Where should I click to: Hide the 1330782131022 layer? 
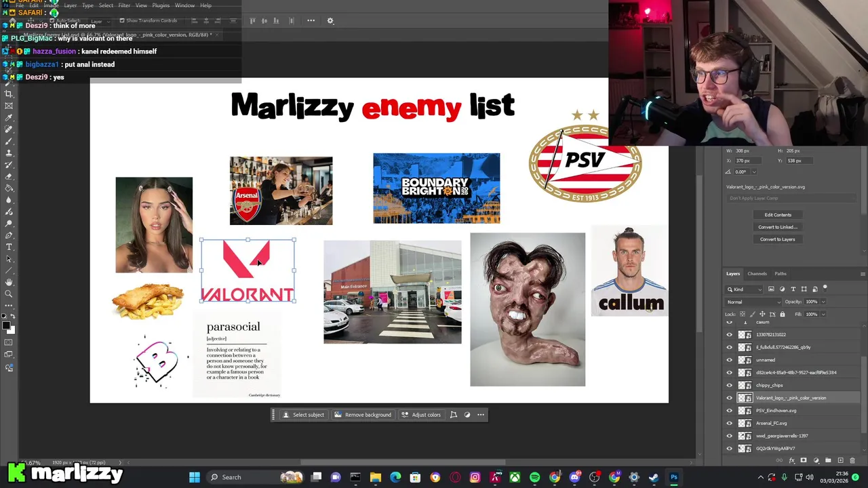click(x=730, y=334)
